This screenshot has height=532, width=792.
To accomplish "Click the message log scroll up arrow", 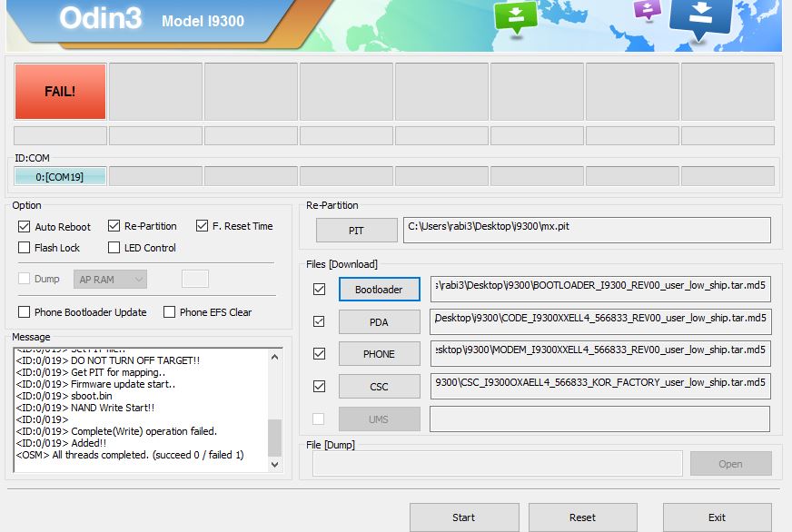I will point(275,357).
